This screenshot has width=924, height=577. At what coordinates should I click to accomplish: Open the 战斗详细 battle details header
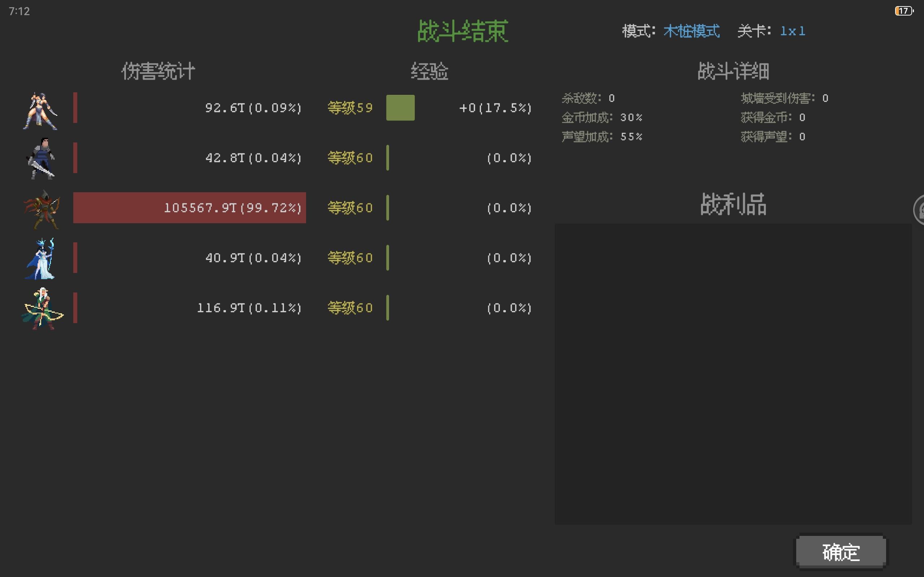[733, 71]
